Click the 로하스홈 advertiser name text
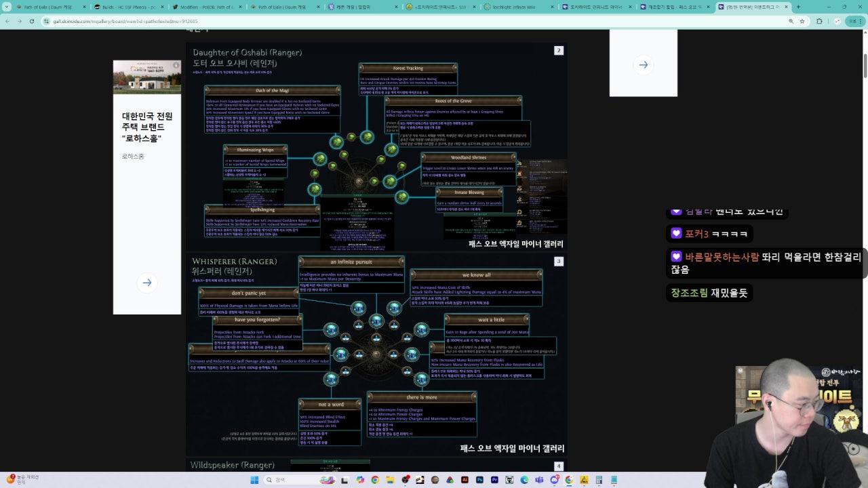 (x=133, y=157)
